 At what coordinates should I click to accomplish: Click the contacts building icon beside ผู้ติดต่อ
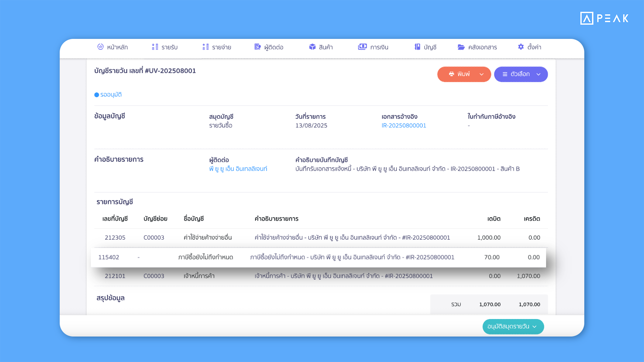pos(258,47)
